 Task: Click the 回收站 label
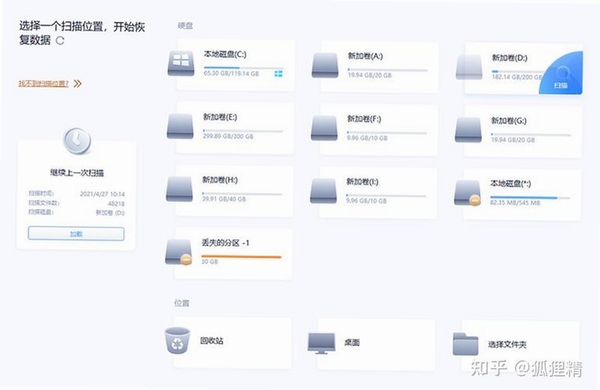[x=212, y=341]
